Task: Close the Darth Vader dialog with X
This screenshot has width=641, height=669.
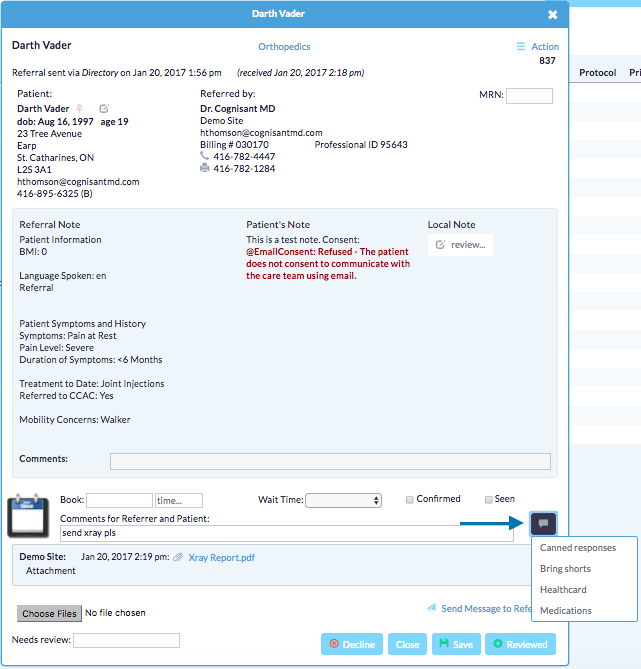Action: click(553, 15)
